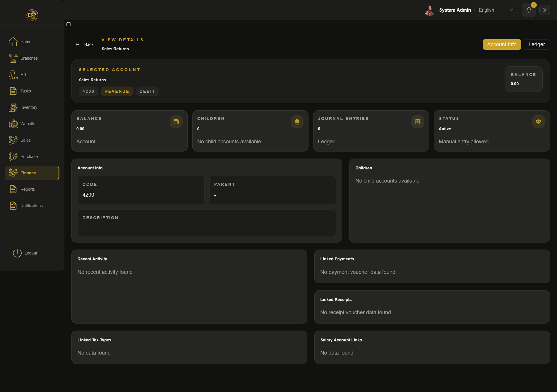Click the 'VIEW DETAILS' heading
Viewport: 557px width, 392px height.
point(123,40)
